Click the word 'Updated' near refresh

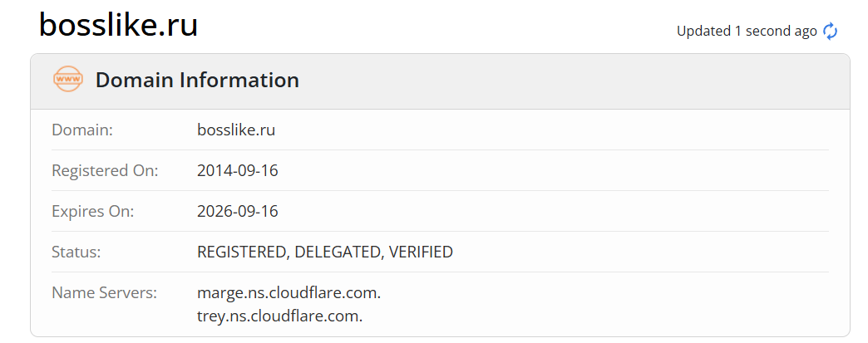(x=703, y=32)
